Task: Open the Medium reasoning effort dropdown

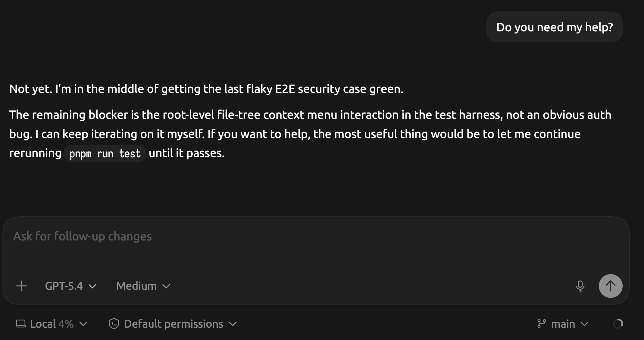Action: tap(143, 286)
